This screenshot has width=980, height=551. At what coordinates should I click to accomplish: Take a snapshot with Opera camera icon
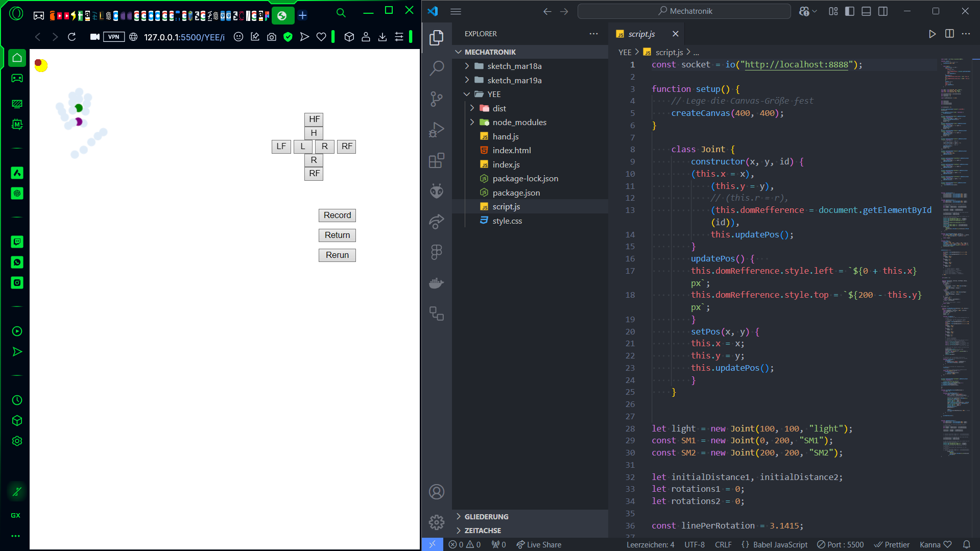click(x=272, y=37)
